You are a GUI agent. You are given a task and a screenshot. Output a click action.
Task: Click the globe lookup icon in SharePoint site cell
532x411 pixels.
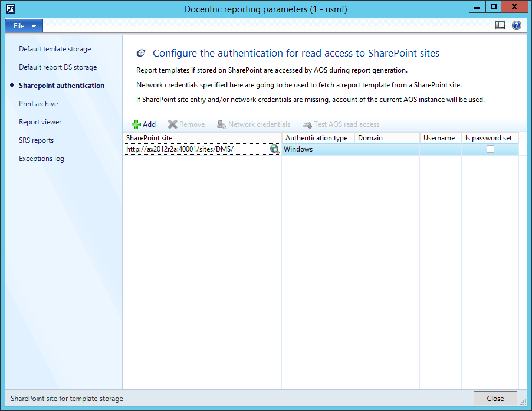(274, 149)
